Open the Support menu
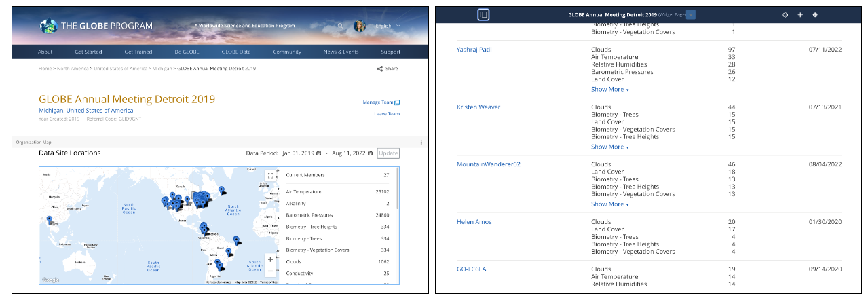 pos(390,52)
